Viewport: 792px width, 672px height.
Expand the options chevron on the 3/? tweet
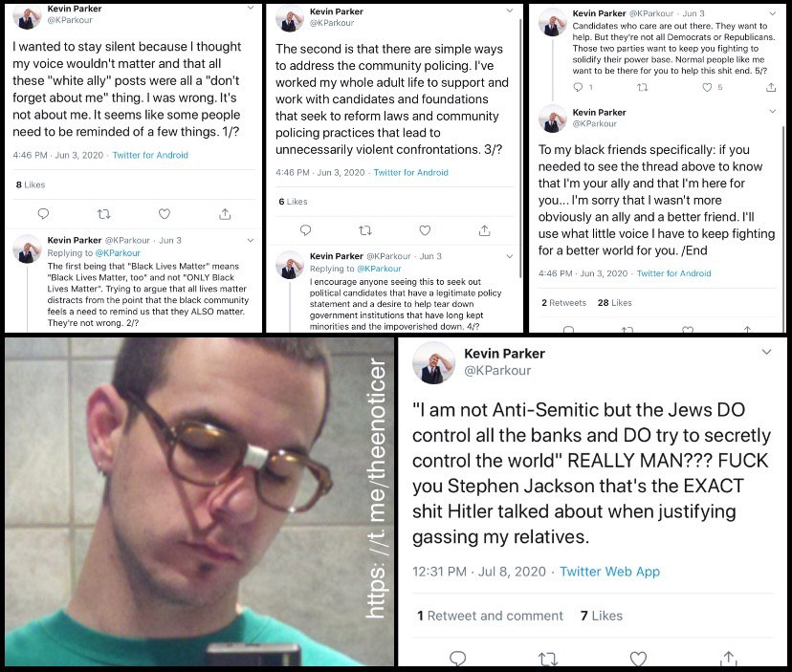coord(510,11)
